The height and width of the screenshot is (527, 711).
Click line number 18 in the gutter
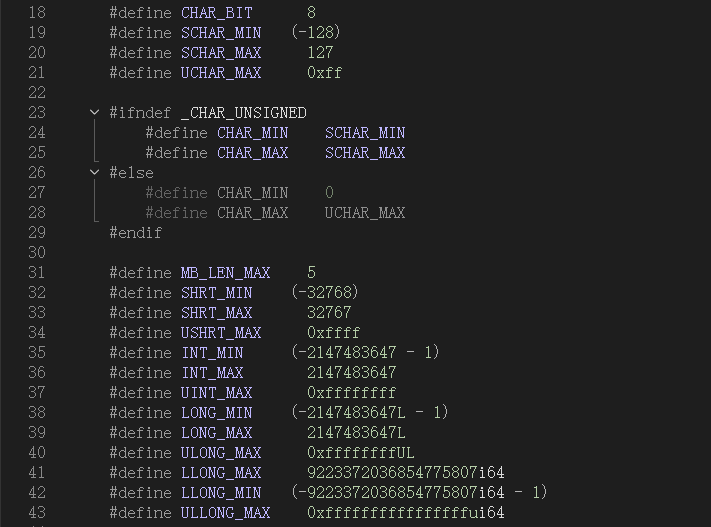tap(36, 13)
